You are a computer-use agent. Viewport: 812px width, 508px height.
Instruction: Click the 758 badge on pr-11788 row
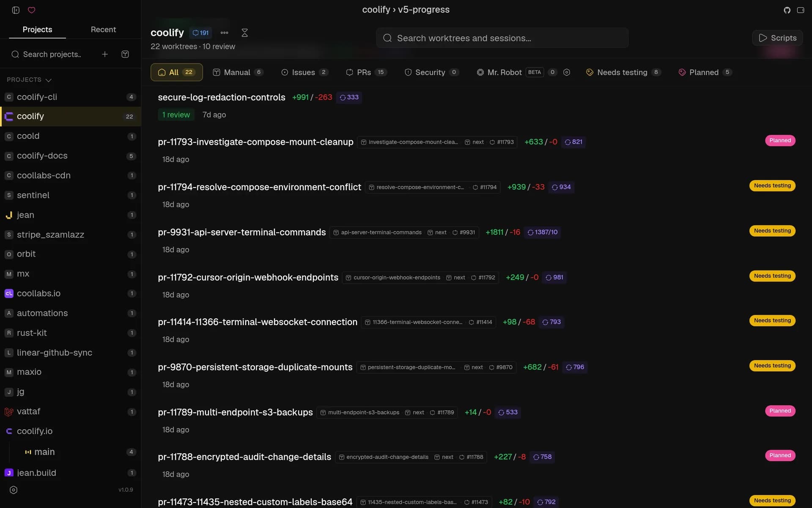tap(542, 457)
